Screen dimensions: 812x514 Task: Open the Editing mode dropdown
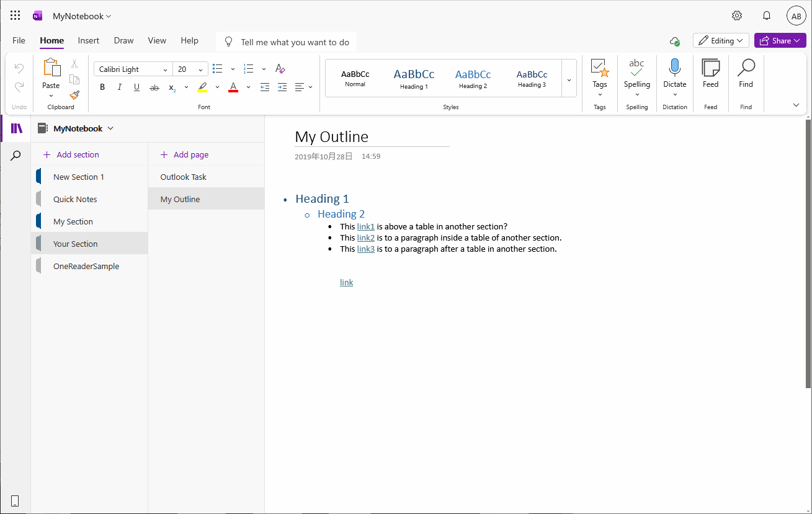721,41
